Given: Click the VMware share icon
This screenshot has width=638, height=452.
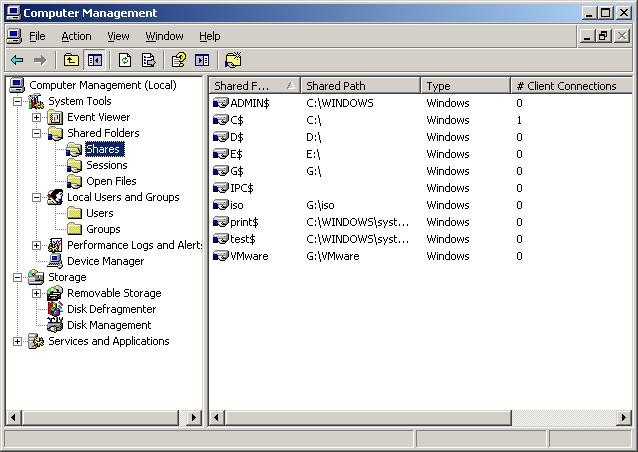Looking at the screenshot, I should click(221, 256).
